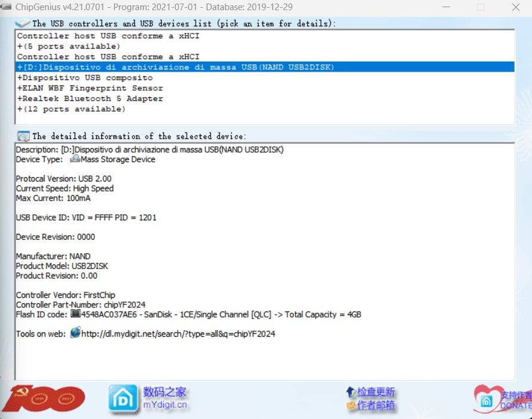Click the 检查更新 check update link

(x=376, y=392)
